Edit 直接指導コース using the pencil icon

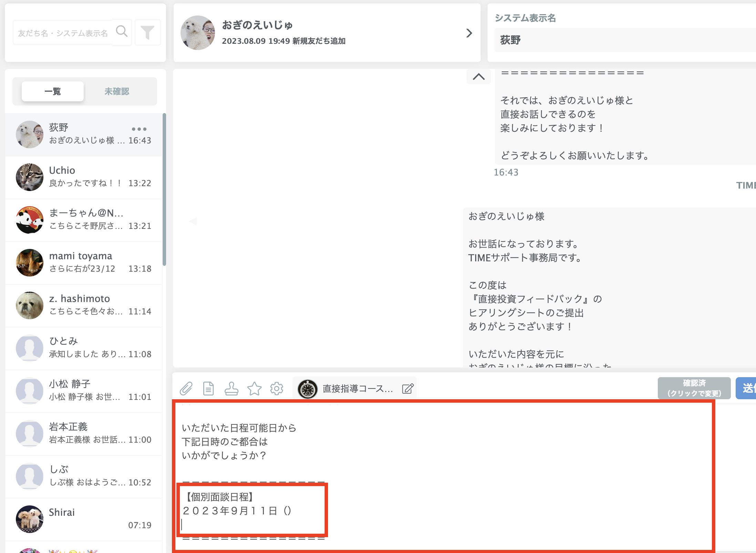click(407, 388)
